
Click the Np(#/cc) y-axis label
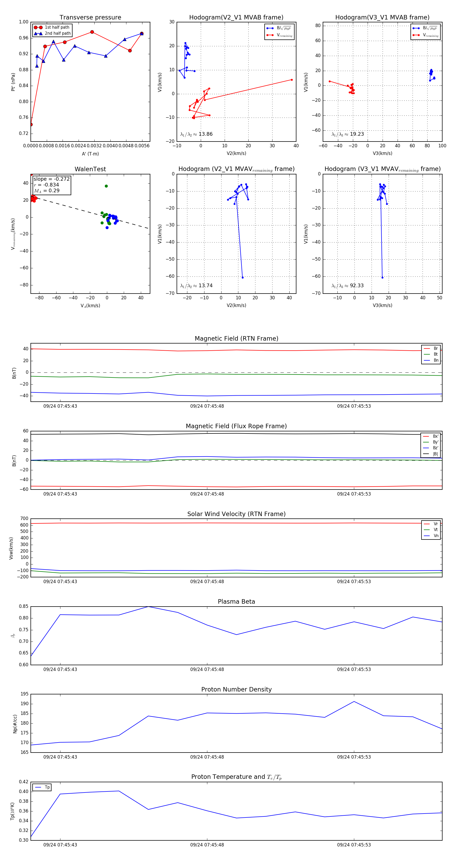[x=15, y=724]
